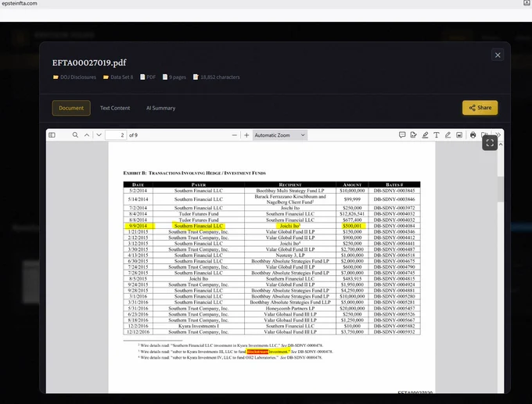Click the Exhibit B heading text
This screenshot has width=532, height=404.
tap(194, 173)
